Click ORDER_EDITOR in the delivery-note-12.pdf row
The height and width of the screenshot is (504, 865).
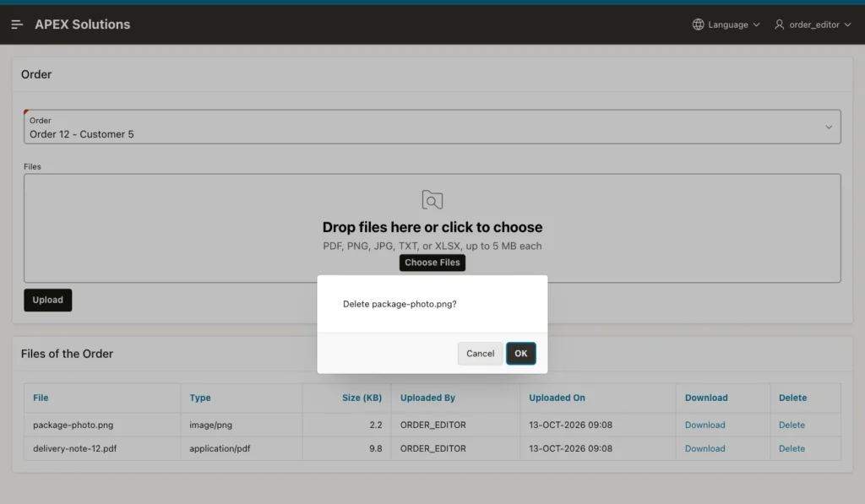pos(433,448)
